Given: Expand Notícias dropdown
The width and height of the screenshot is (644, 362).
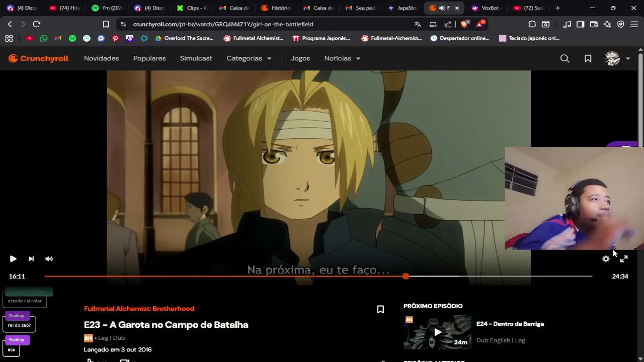Looking at the screenshot, I should (x=343, y=58).
